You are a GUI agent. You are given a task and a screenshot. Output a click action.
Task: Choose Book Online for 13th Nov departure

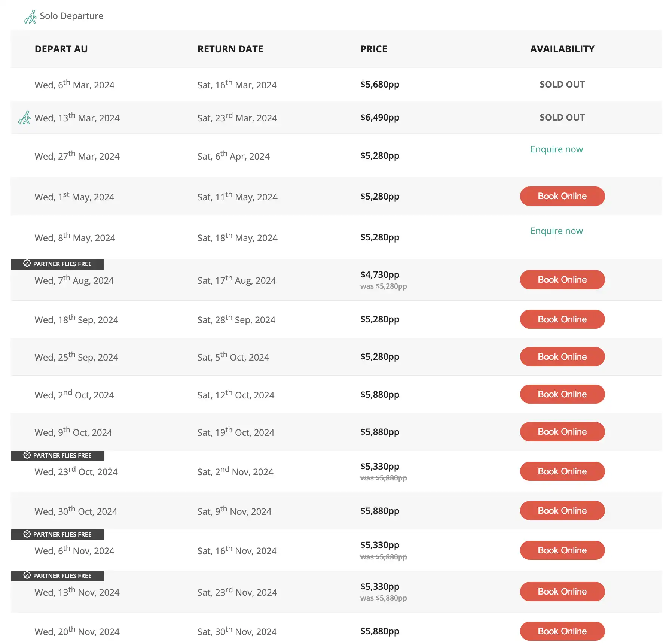562,592
